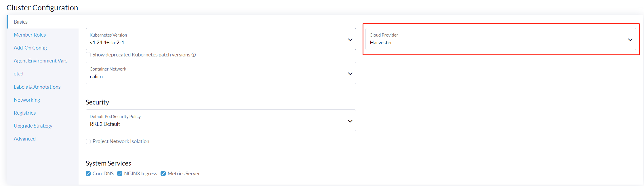
Task: Switch to the Member Roles section
Action: (x=30, y=35)
